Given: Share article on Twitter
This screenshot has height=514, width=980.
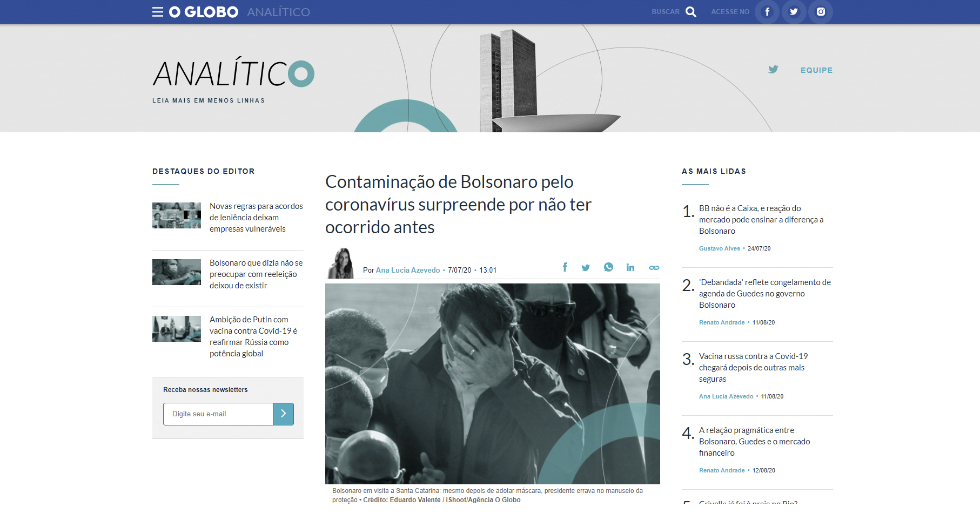Looking at the screenshot, I should 586,267.
